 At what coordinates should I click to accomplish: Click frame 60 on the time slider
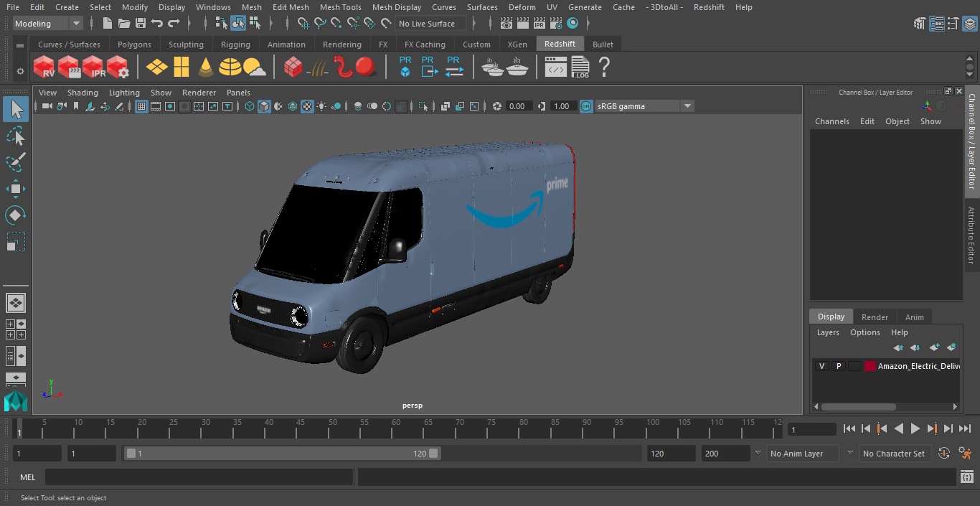[x=396, y=430]
